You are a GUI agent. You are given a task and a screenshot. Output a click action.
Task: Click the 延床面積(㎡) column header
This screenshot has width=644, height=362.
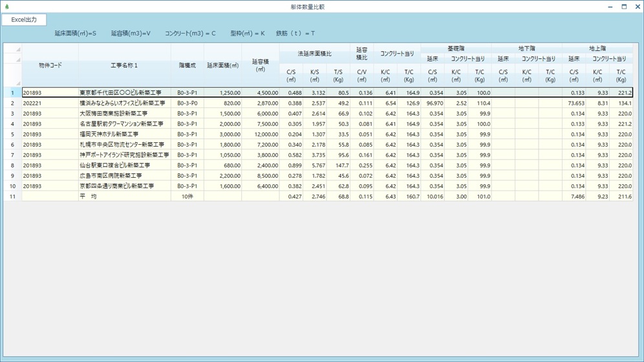[x=222, y=65]
